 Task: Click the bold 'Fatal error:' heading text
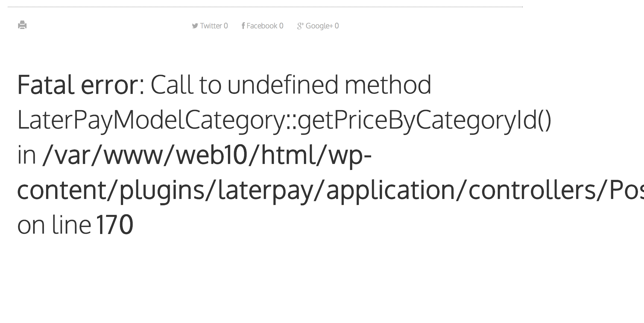click(x=81, y=85)
